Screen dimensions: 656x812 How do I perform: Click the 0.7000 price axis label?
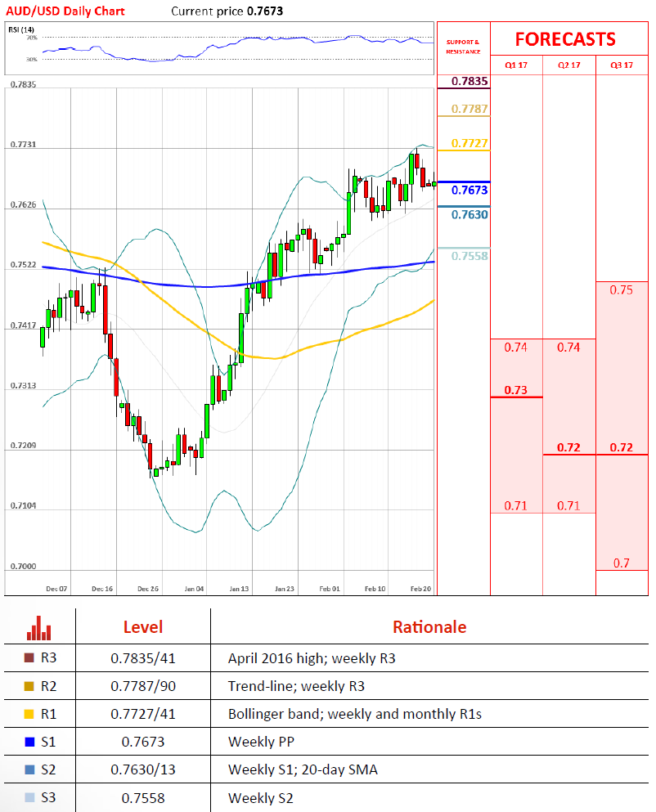tap(24, 567)
